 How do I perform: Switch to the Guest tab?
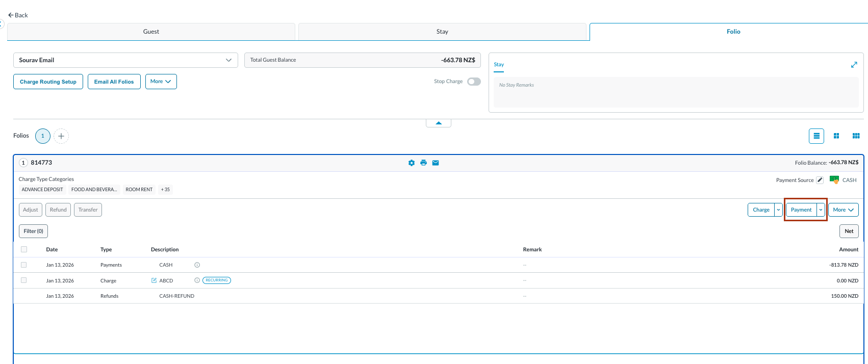[x=151, y=32]
